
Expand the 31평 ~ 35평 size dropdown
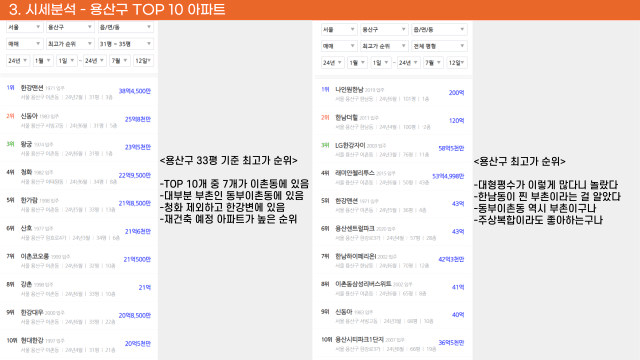pyautogui.click(x=125, y=44)
